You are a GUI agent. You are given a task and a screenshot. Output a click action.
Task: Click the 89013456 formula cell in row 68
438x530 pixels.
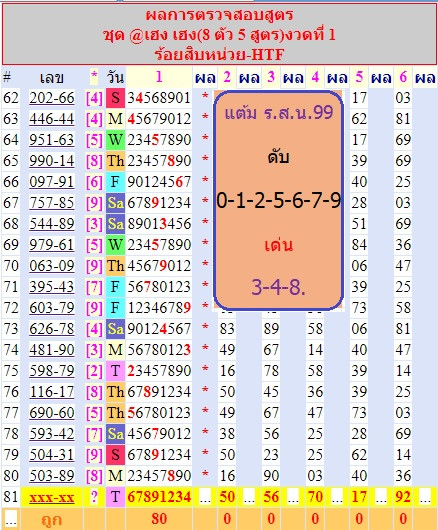pyautogui.click(x=159, y=224)
